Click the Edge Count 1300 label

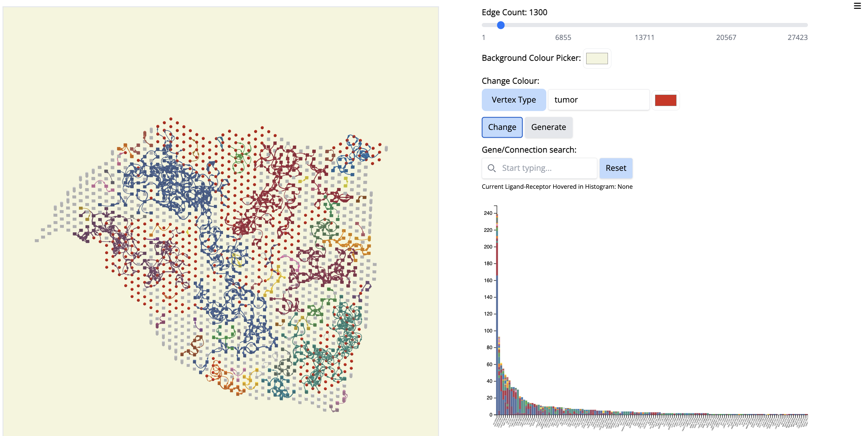pos(514,13)
